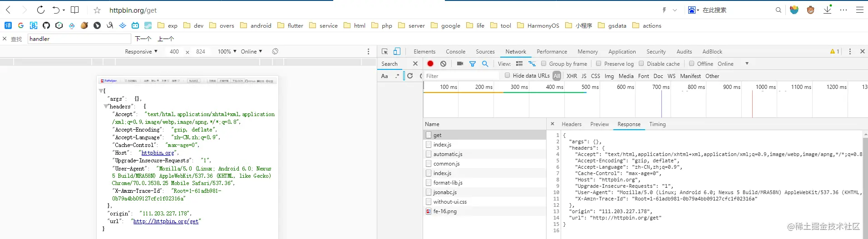Check Disable cache option
Viewport: 868px width, 239px height.
pyautogui.click(x=641, y=63)
